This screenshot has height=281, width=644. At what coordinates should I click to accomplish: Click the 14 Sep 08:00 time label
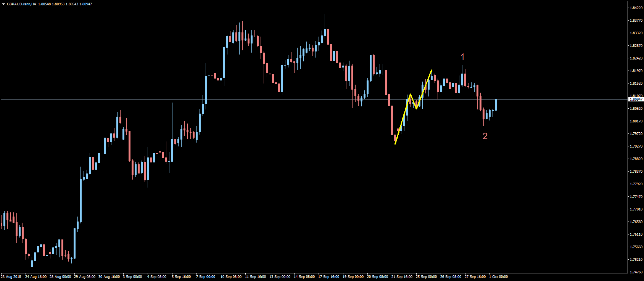point(304,277)
